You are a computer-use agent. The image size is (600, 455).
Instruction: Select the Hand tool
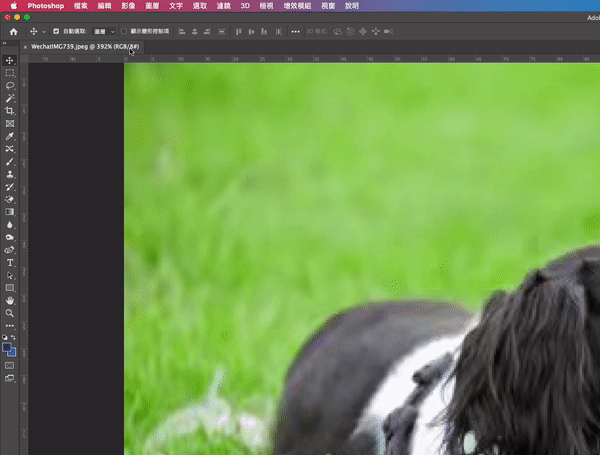click(10, 300)
